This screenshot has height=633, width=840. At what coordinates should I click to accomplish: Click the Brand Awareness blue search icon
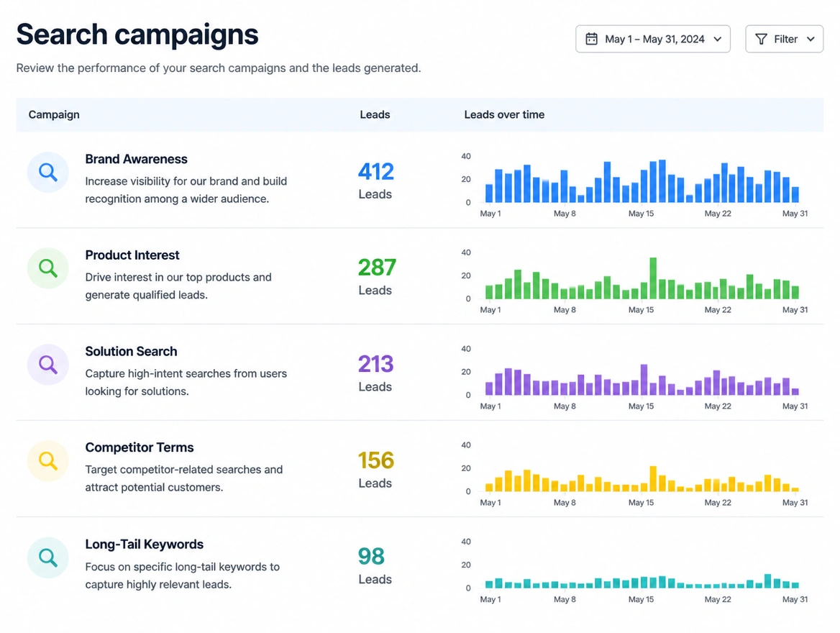click(x=48, y=172)
